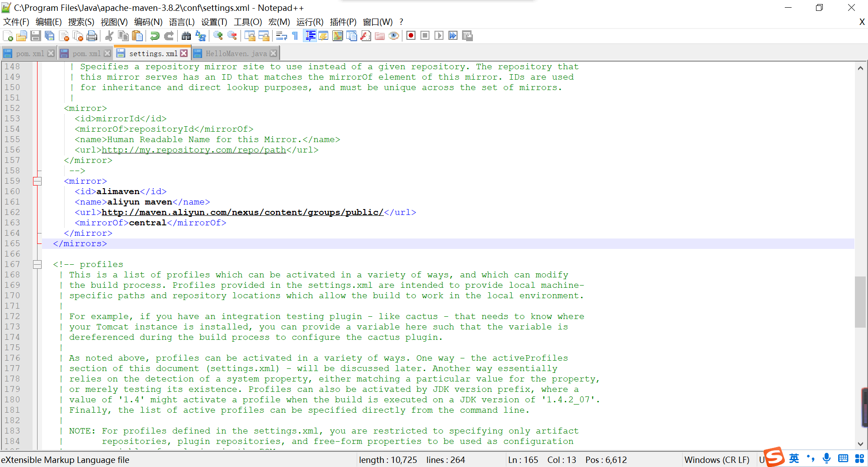Screen dimensions: 868x467
Task: Paste from the clipboard
Action: pyautogui.click(x=137, y=36)
